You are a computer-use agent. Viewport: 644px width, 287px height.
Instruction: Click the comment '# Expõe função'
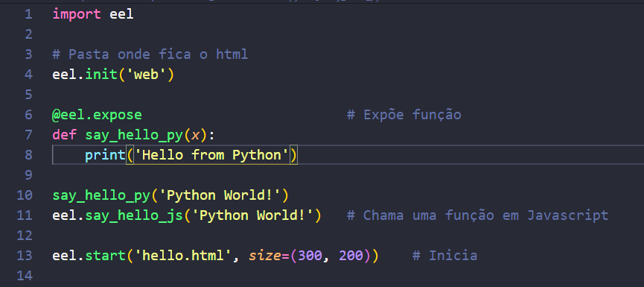coord(404,115)
